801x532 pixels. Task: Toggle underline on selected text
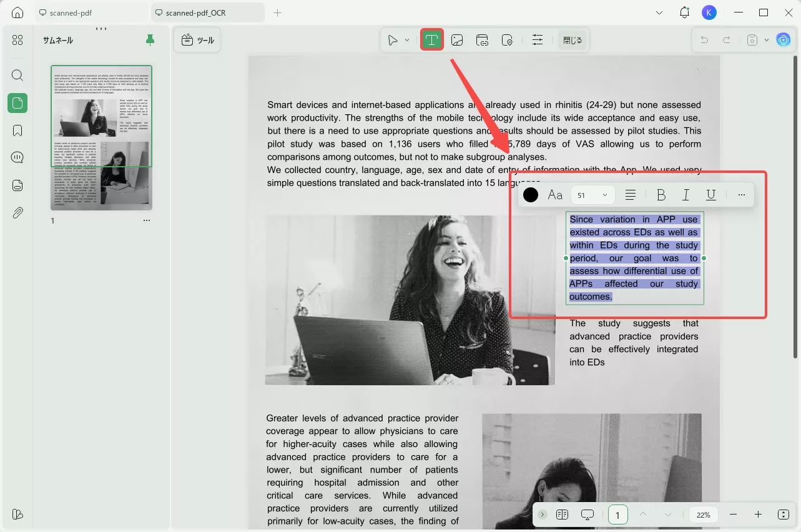pos(710,195)
